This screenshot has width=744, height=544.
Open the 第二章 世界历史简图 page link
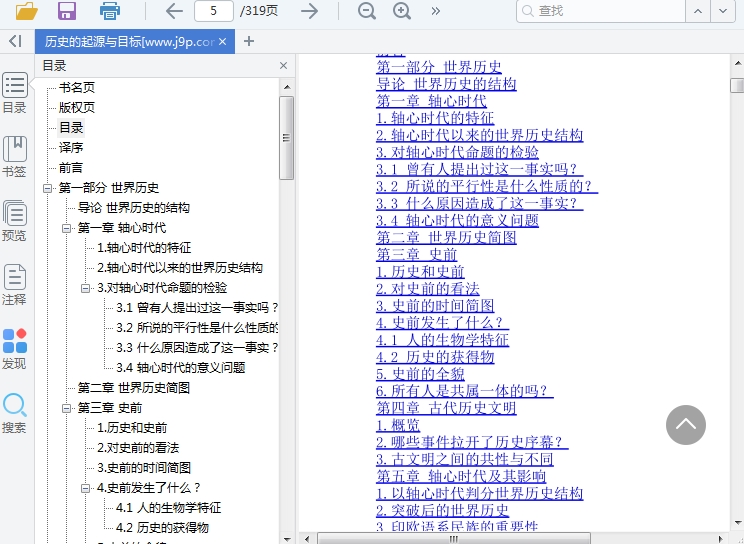(446, 237)
